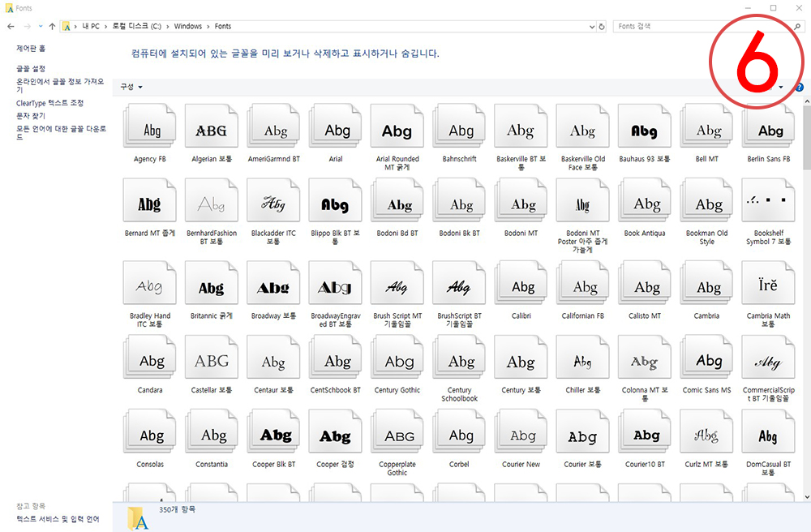Select the Calibri font icon
This screenshot has width=811, height=532.
point(521,284)
